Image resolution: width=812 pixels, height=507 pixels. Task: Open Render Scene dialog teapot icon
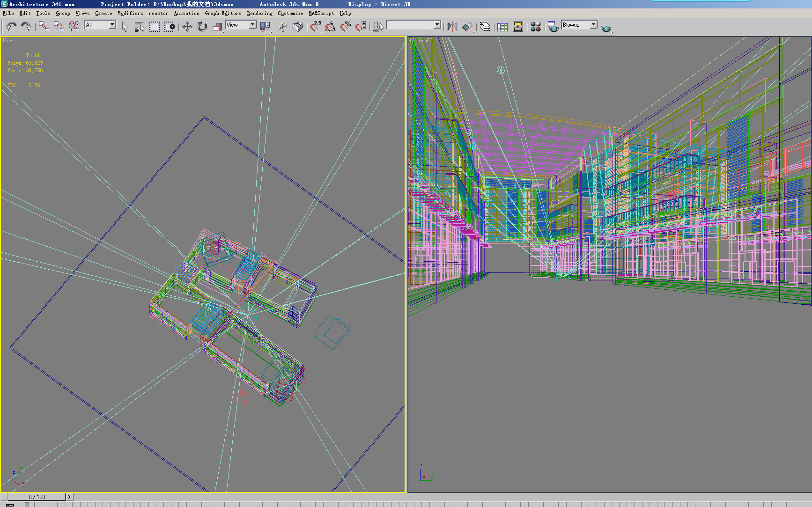tap(553, 27)
